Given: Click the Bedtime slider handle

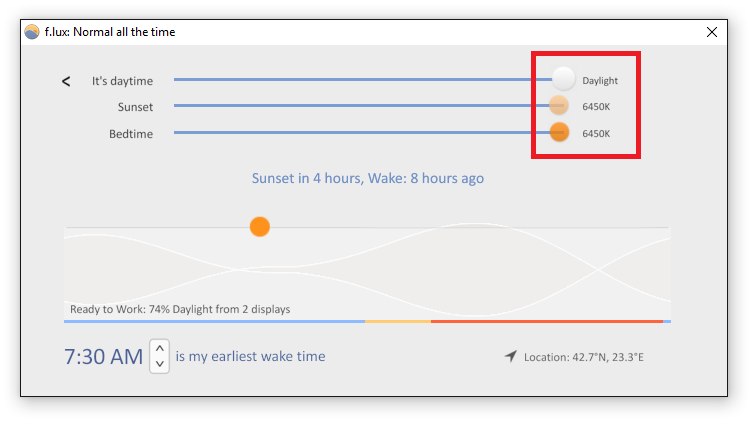Looking at the screenshot, I should point(559,132).
